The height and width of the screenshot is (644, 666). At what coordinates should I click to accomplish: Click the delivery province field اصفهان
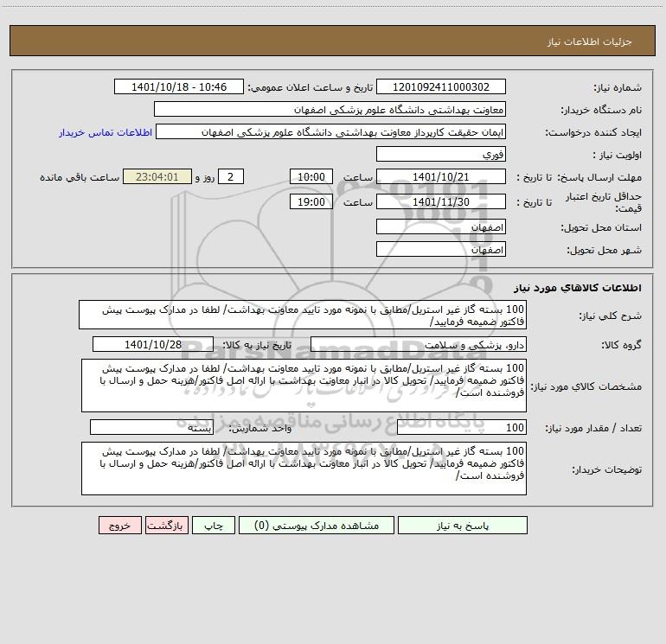[441, 226]
